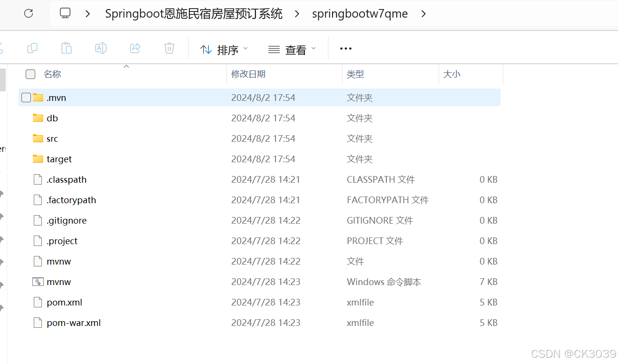Click the date cell of pom-war.xml
Image resolution: width=618 pixels, height=364 pixels.
point(266,323)
